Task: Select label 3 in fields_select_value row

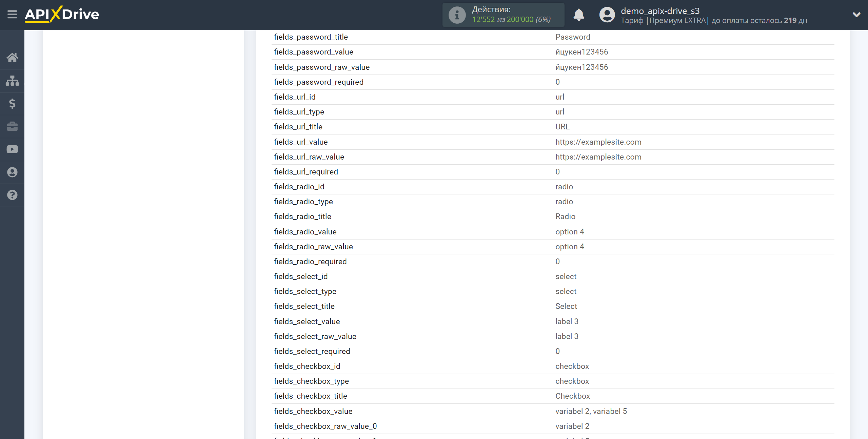Action: [567, 321]
